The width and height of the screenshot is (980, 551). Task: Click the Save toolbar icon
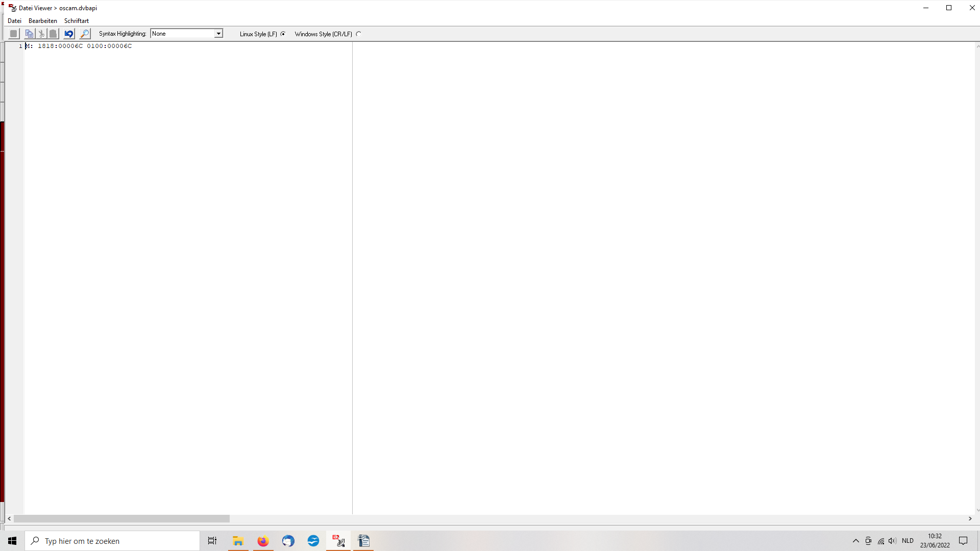14,34
